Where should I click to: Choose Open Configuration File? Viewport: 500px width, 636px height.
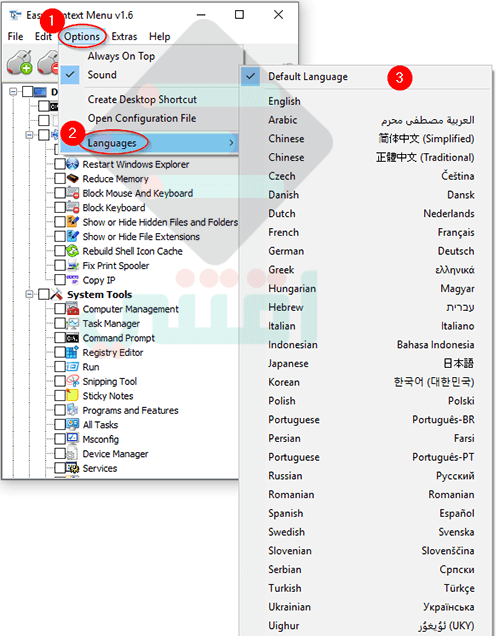[x=151, y=118]
